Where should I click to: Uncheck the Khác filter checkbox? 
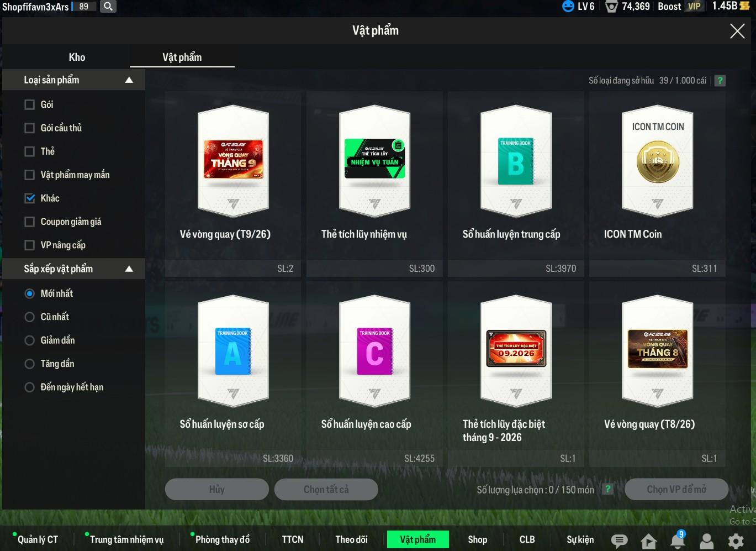30,198
